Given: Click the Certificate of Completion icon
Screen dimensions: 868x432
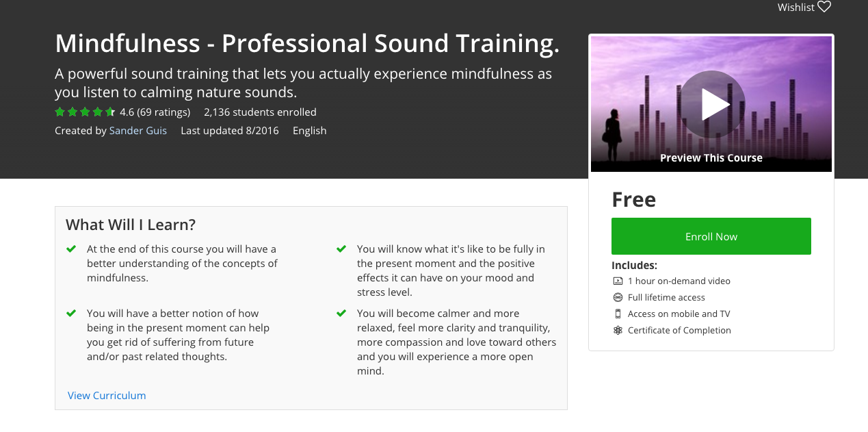Looking at the screenshot, I should coord(618,331).
